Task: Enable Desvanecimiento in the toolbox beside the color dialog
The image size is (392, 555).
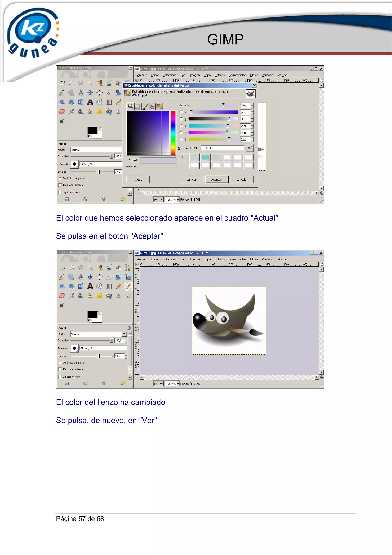Action: (x=60, y=185)
